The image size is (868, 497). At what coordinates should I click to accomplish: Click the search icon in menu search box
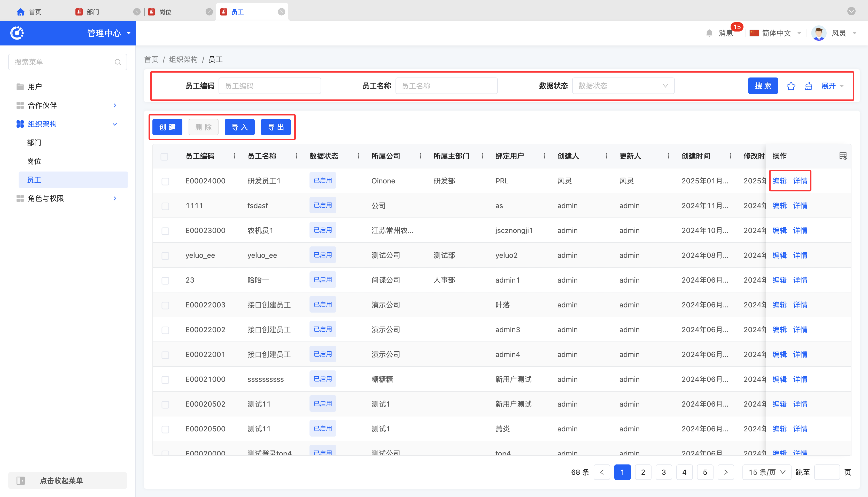(118, 62)
